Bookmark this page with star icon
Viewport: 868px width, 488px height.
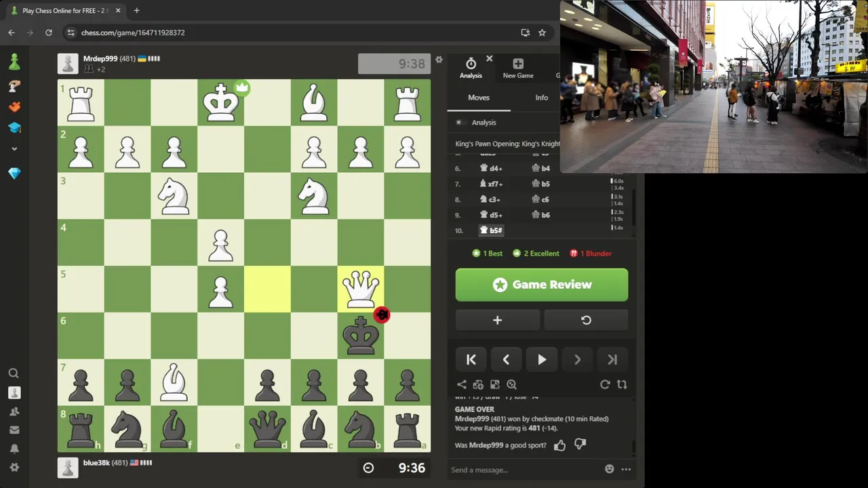(x=542, y=33)
